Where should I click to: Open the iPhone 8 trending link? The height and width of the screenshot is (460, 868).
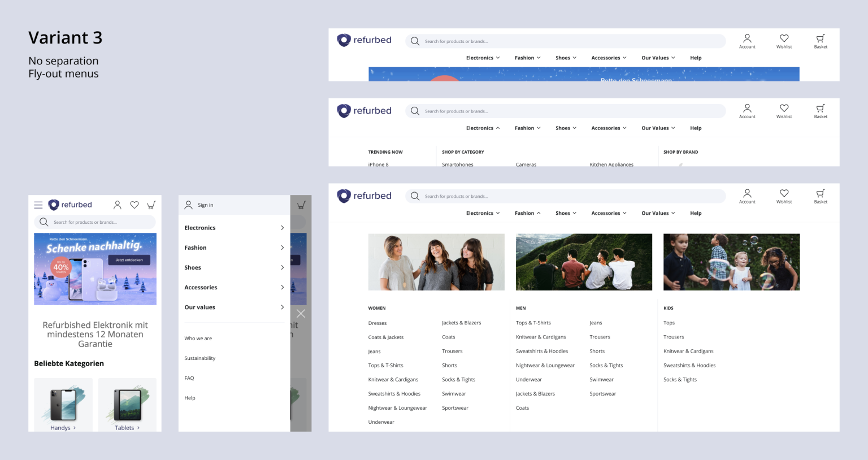[379, 164]
